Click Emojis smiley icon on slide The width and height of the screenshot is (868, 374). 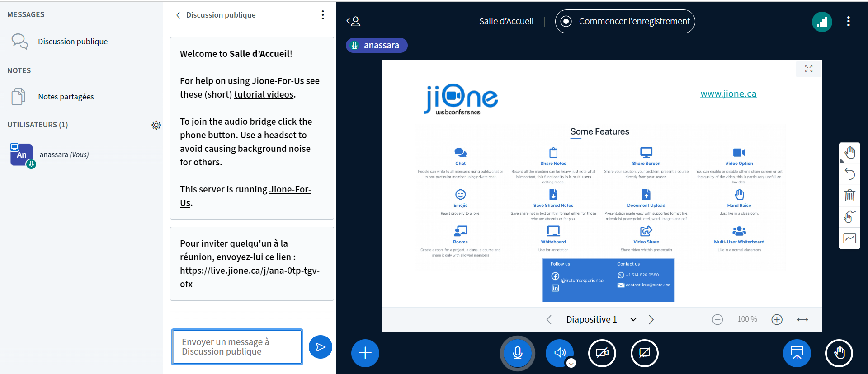[460, 194]
